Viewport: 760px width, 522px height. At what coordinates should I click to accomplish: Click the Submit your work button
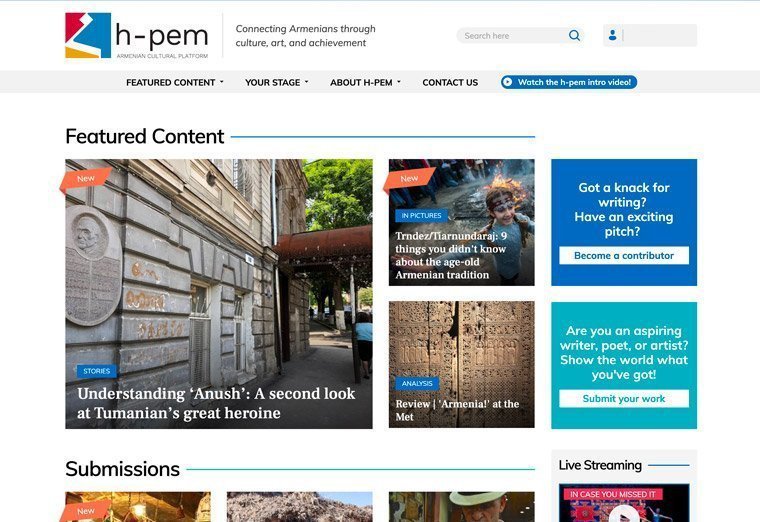624,398
